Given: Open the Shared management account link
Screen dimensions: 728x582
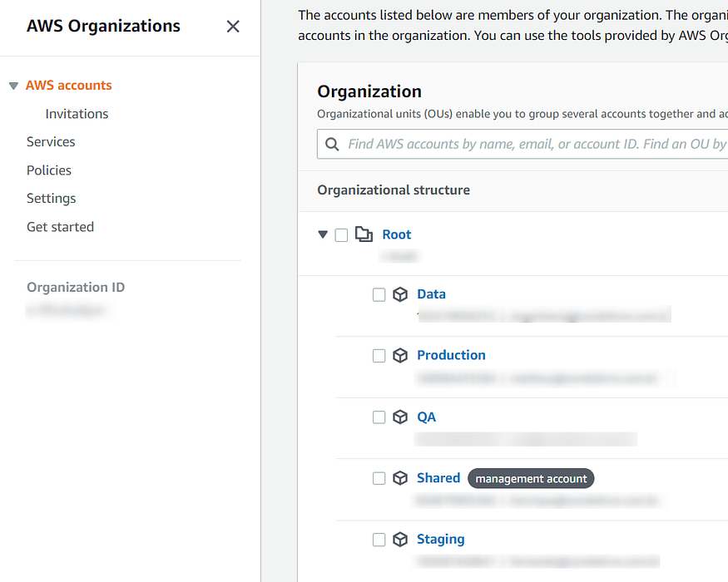Looking at the screenshot, I should 438,478.
